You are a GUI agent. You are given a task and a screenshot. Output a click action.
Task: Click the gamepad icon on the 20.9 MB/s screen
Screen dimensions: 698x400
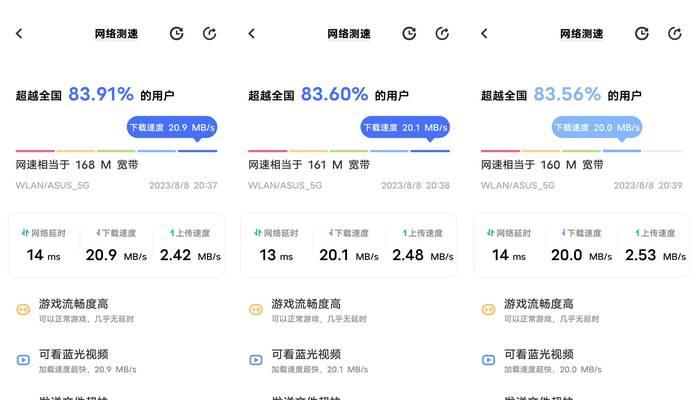[23, 309]
